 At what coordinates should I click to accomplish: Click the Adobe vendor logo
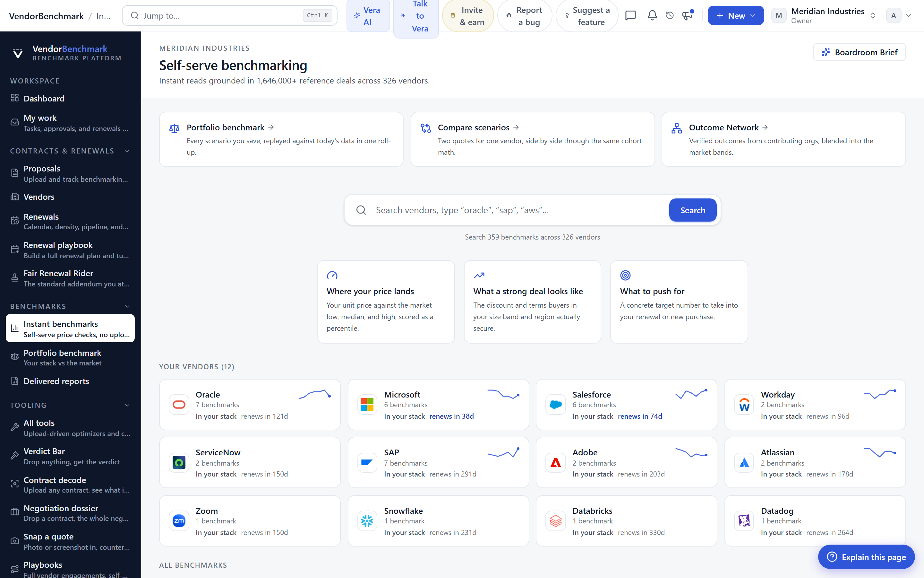pos(556,462)
